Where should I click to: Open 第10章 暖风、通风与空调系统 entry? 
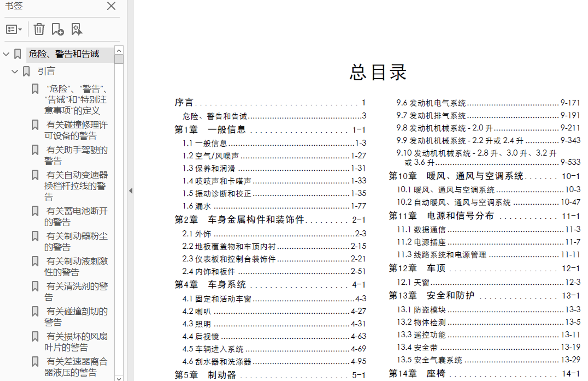click(x=484, y=176)
